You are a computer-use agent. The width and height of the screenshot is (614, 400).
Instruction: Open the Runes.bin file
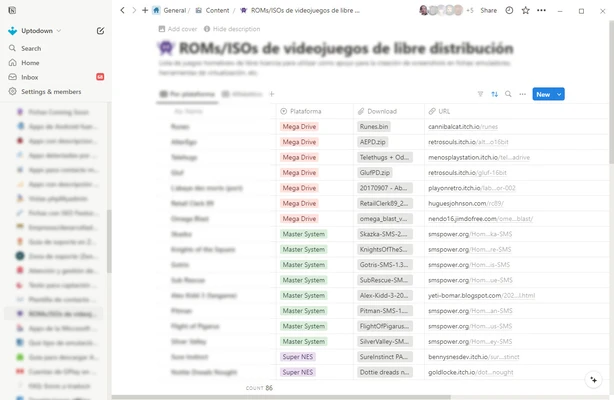[374, 127]
